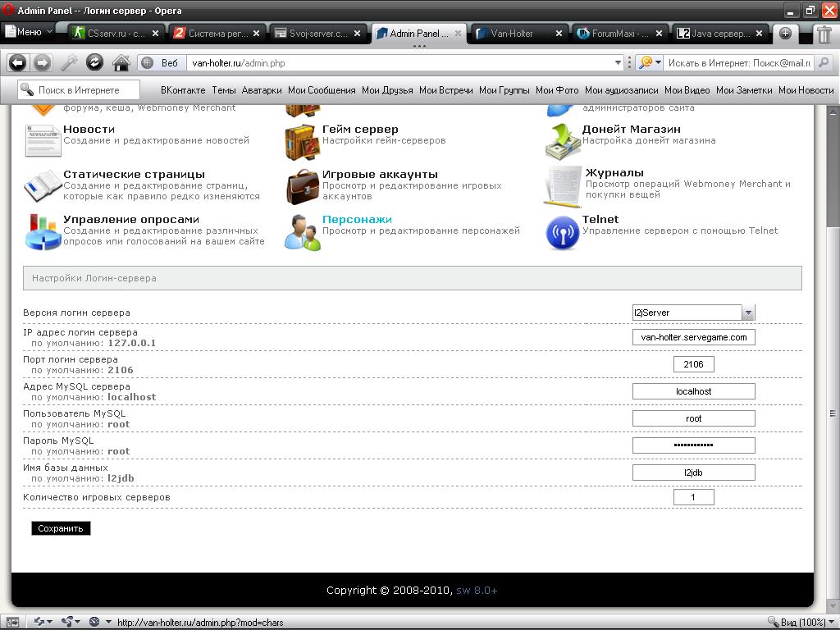
Task: Click the Пароль MySQL password field
Action: [693, 445]
